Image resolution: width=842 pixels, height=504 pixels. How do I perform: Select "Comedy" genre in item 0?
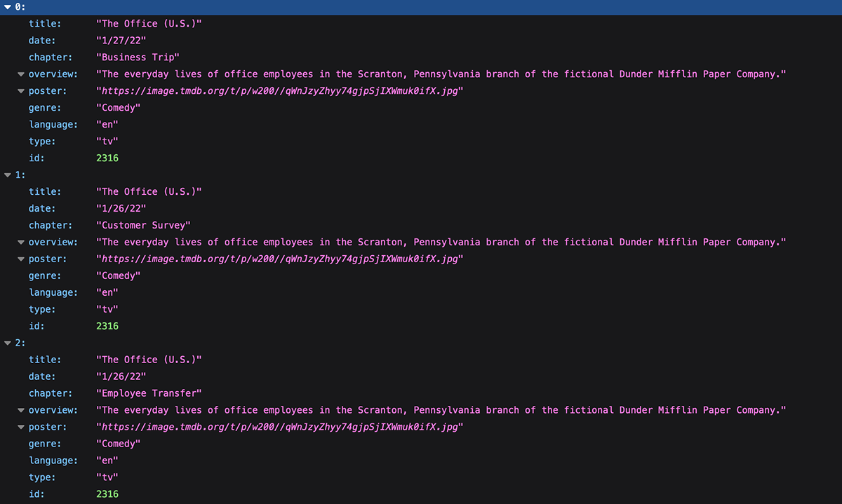[118, 108]
